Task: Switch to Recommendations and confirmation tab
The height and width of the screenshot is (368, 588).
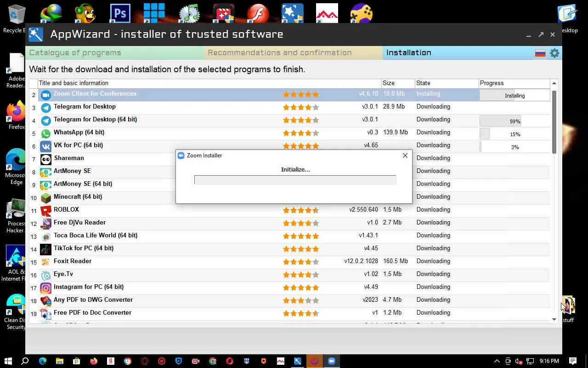Action: 293,53
